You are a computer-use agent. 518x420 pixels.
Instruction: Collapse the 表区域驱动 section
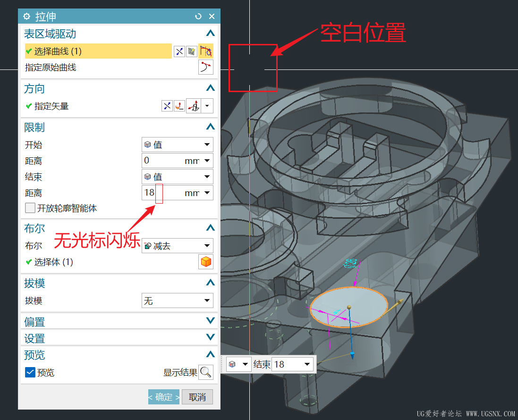(x=211, y=33)
